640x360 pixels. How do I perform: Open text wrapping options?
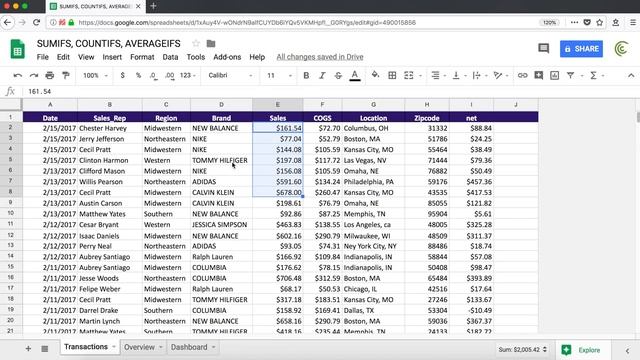[x=479, y=76]
